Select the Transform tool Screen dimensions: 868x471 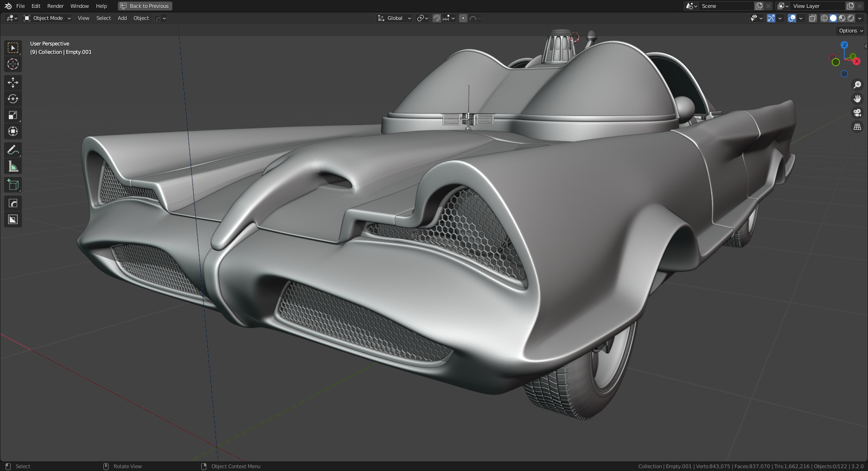[13, 131]
